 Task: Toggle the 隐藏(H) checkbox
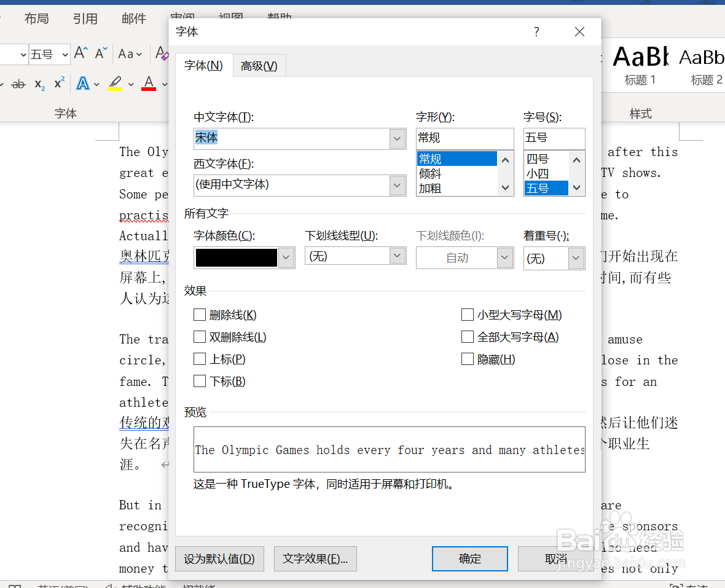pyautogui.click(x=468, y=359)
